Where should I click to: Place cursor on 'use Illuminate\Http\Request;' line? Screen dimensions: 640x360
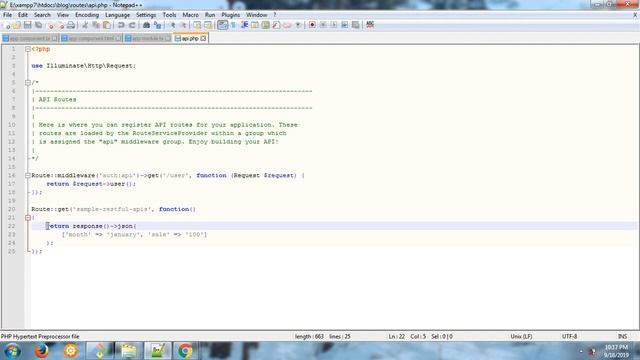pyautogui.click(x=83, y=66)
